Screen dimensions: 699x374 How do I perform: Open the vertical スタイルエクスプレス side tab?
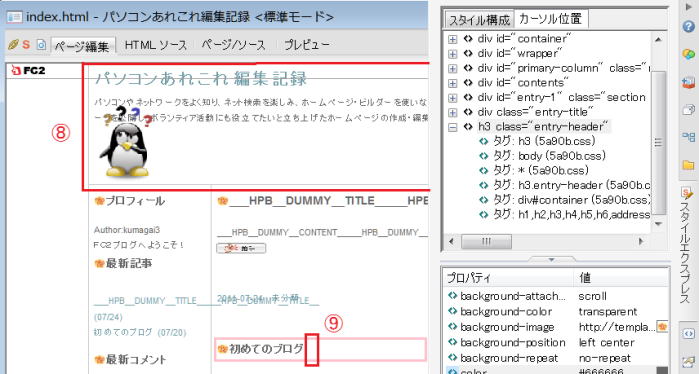(x=687, y=246)
